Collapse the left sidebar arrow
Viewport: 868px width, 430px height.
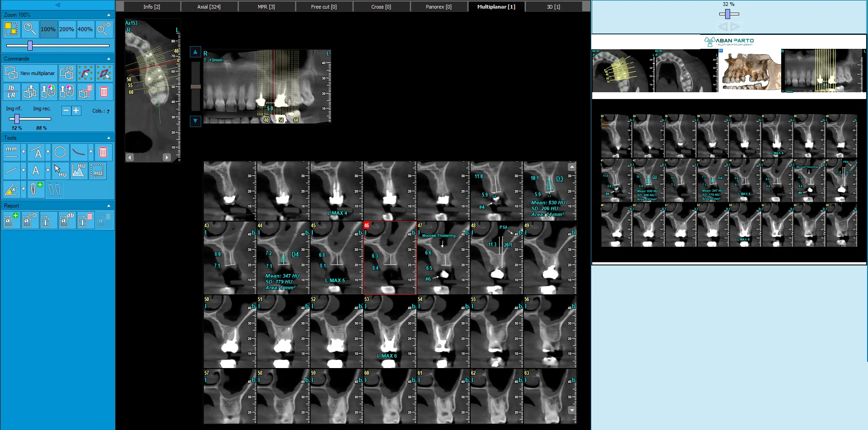pyautogui.click(x=57, y=5)
